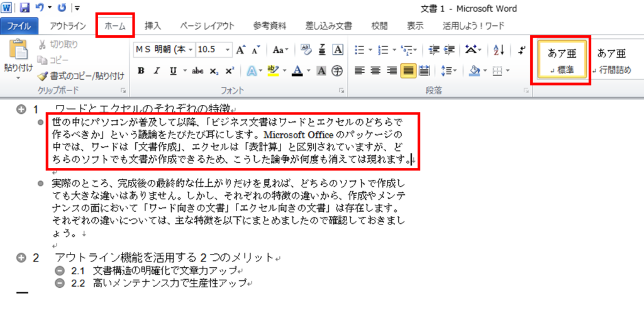Open the Paragraph (段落) dialog launcher
Image resolution: width=644 pixels, height=325 pixels.
[526, 91]
